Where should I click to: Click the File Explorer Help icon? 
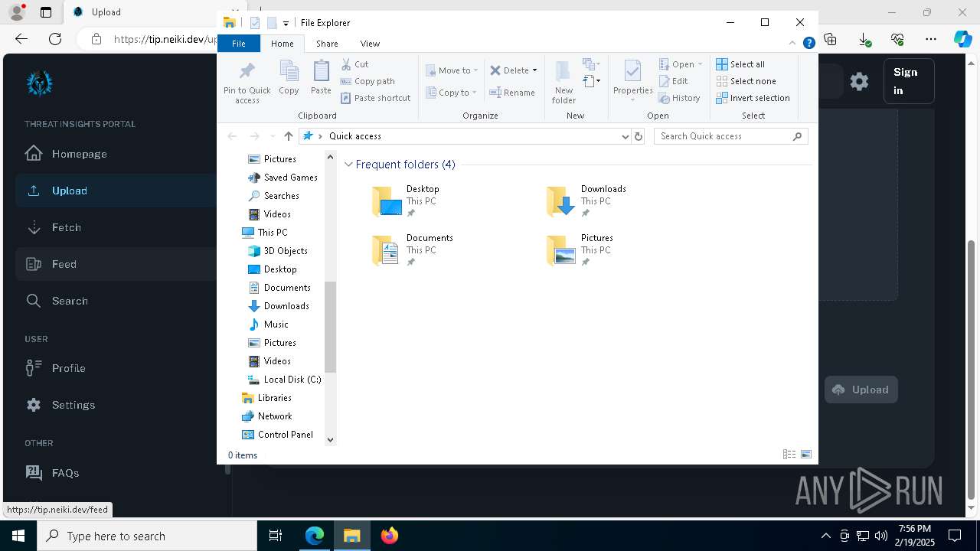[808, 44]
